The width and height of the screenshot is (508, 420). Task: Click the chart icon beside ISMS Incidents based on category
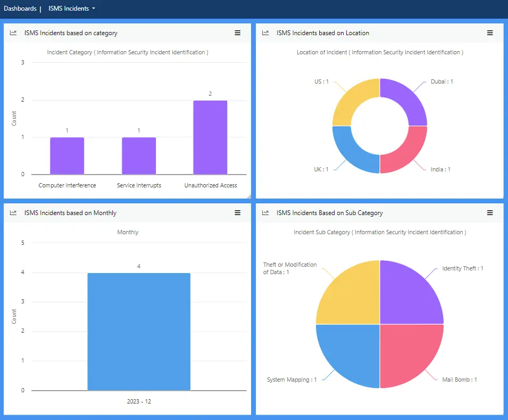13,32
